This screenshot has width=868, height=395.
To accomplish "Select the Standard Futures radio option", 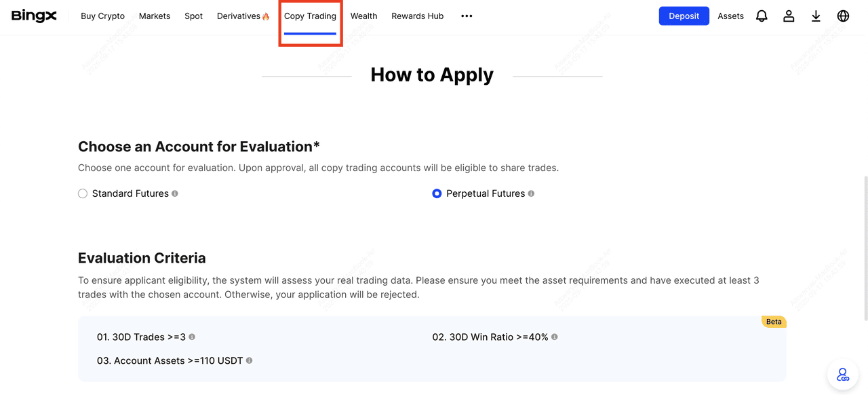I will 83,193.
